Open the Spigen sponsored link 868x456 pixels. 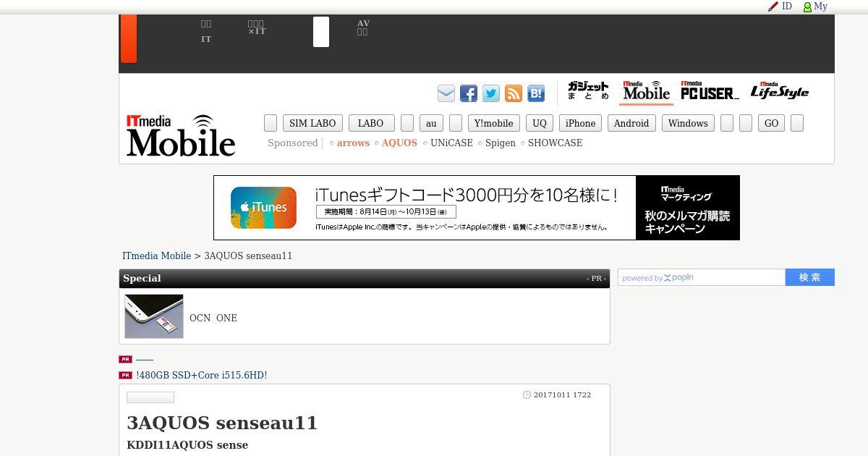tap(501, 143)
